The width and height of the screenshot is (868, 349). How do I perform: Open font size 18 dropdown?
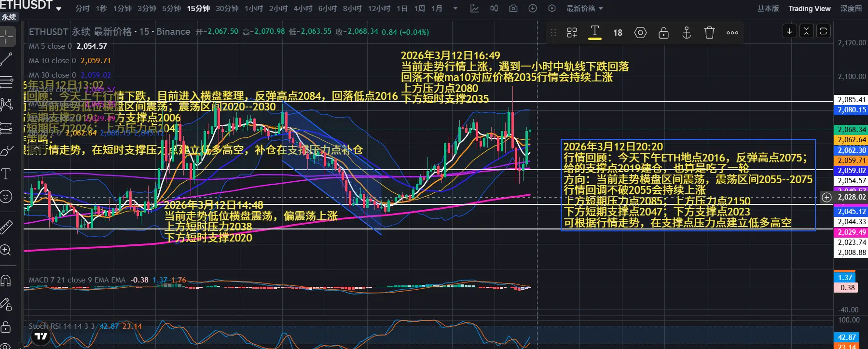pyautogui.click(x=618, y=32)
